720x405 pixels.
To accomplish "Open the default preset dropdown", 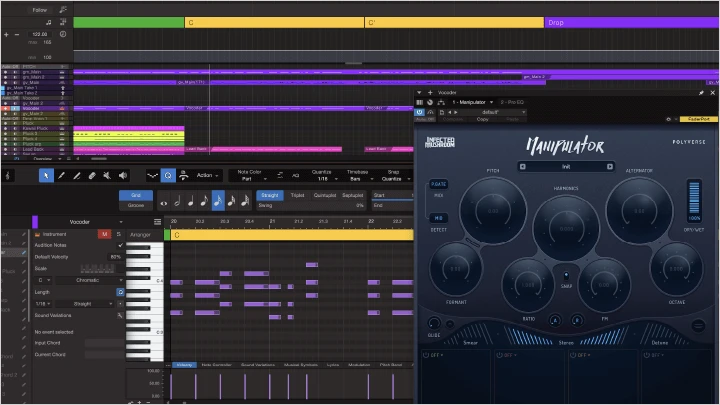I will (492, 112).
